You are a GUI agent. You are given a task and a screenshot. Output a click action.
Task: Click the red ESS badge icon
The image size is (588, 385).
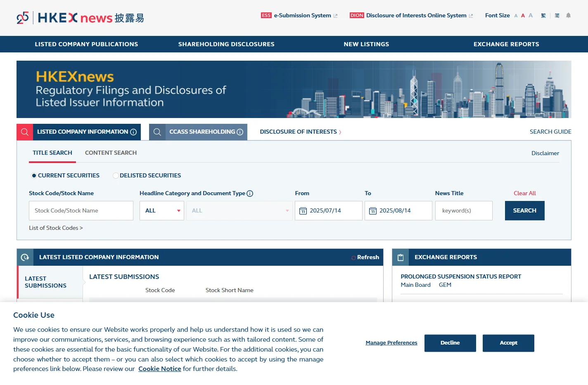[266, 15]
